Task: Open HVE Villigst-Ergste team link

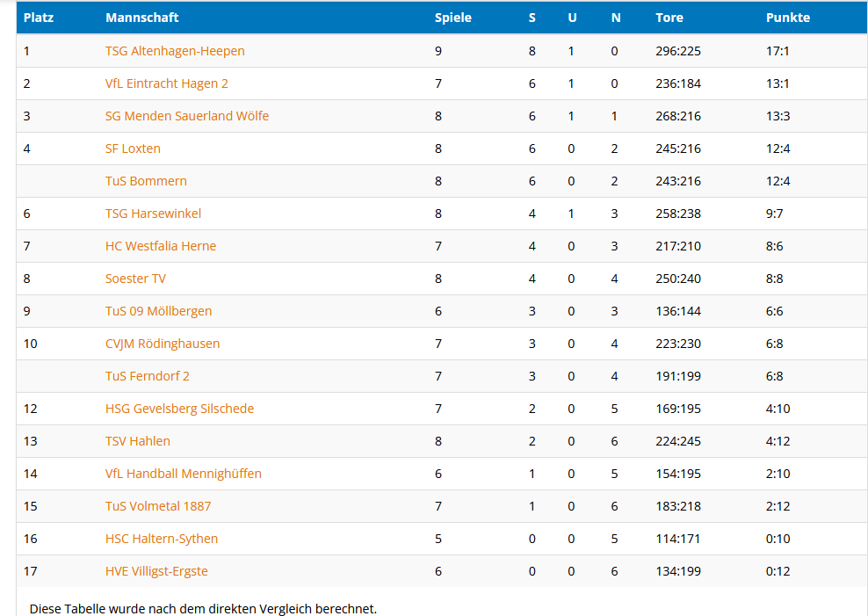Action: tap(156, 571)
